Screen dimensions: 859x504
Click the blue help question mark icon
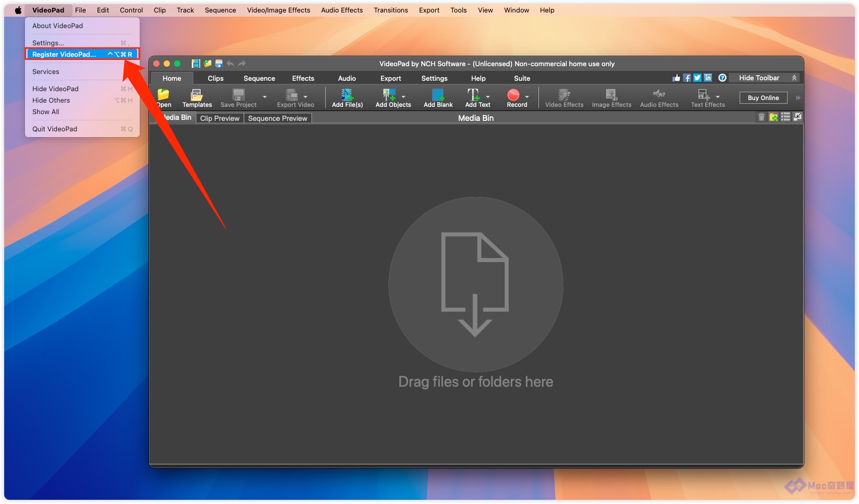[722, 78]
